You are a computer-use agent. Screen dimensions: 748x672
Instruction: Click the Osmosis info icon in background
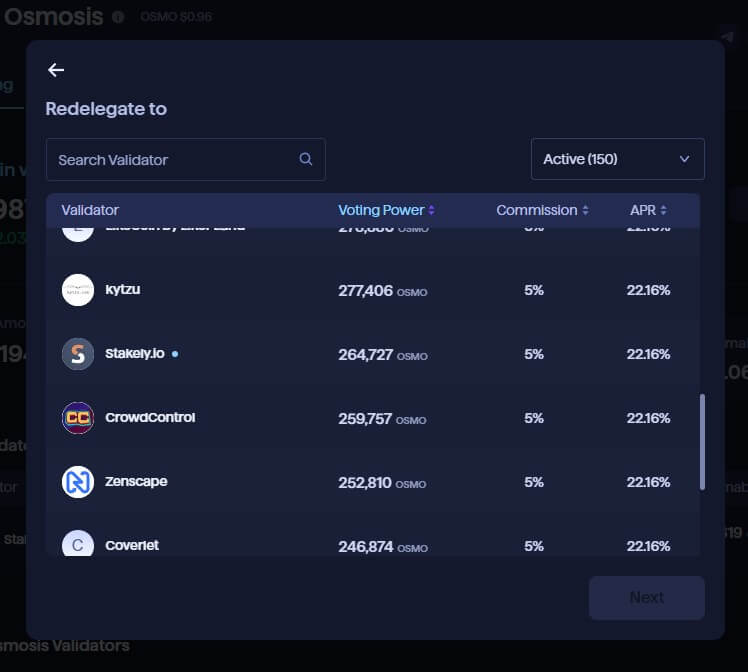tap(118, 17)
